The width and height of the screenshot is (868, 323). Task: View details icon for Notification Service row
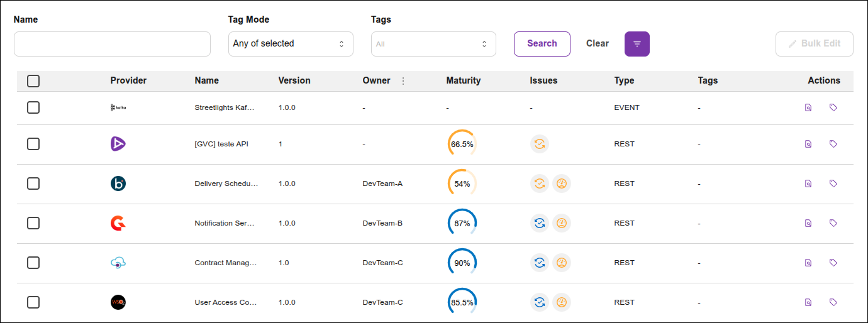click(x=808, y=223)
